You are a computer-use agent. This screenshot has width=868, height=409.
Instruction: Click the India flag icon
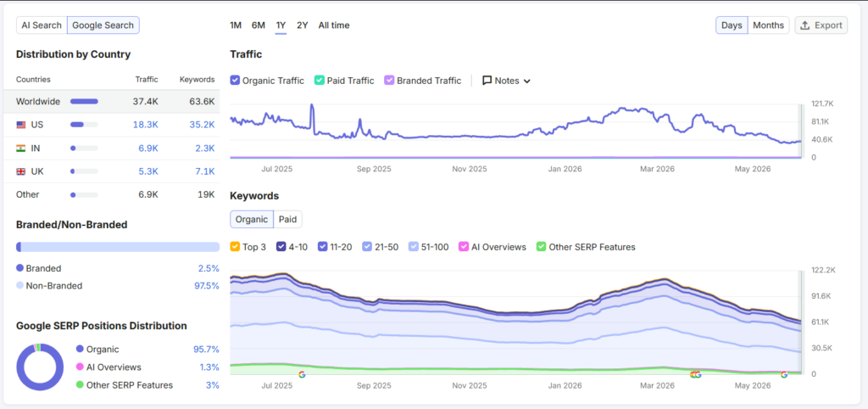coord(21,148)
